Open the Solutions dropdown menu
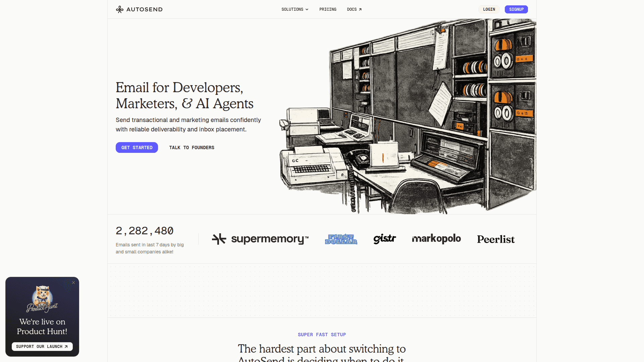 point(295,9)
